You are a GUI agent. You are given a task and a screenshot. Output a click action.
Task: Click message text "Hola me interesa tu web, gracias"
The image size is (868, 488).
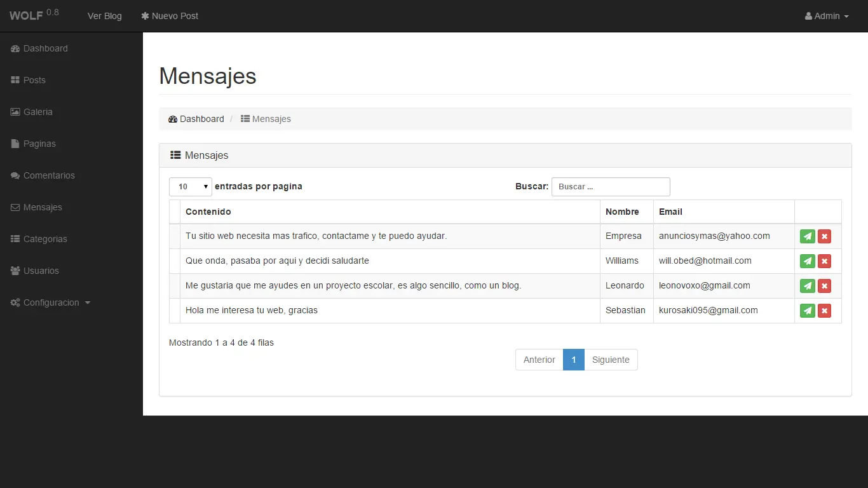point(252,310)
